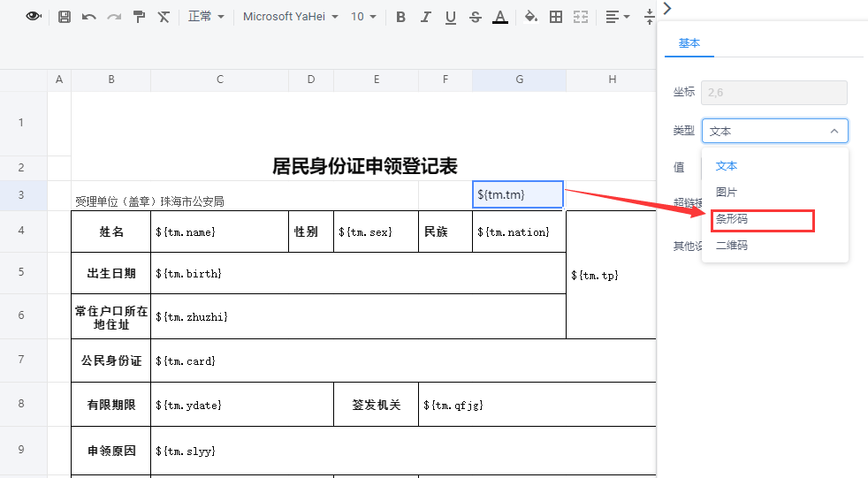Choose 条形码 in type list

775,219
